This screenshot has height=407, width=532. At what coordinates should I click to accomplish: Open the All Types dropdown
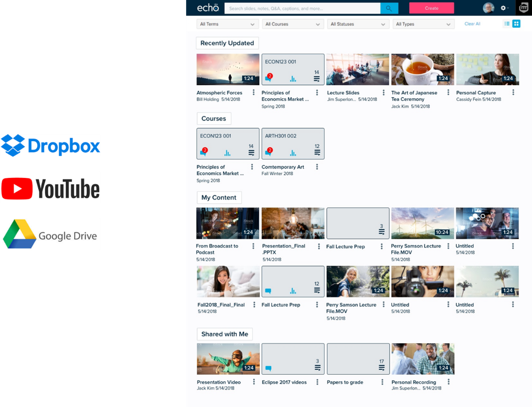pyautogui.click(x=423, y=24)
